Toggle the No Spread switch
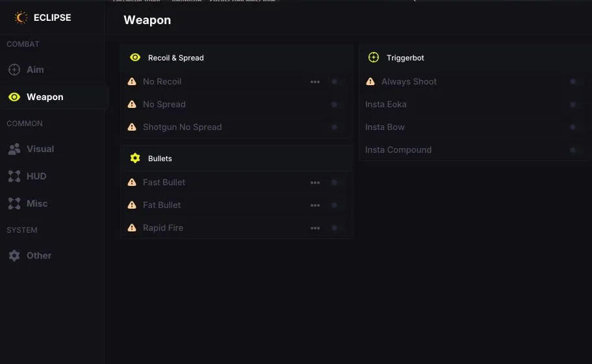592x364 pixels. tap(334, 105)
